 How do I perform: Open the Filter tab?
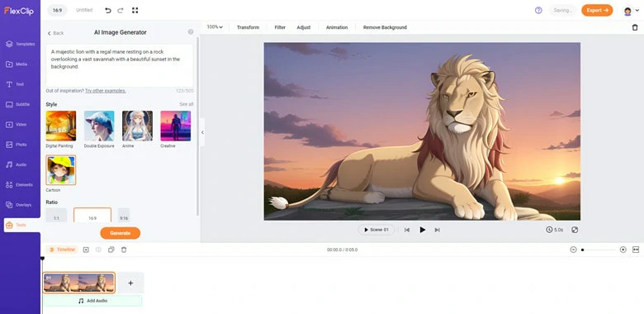(280, 27)
